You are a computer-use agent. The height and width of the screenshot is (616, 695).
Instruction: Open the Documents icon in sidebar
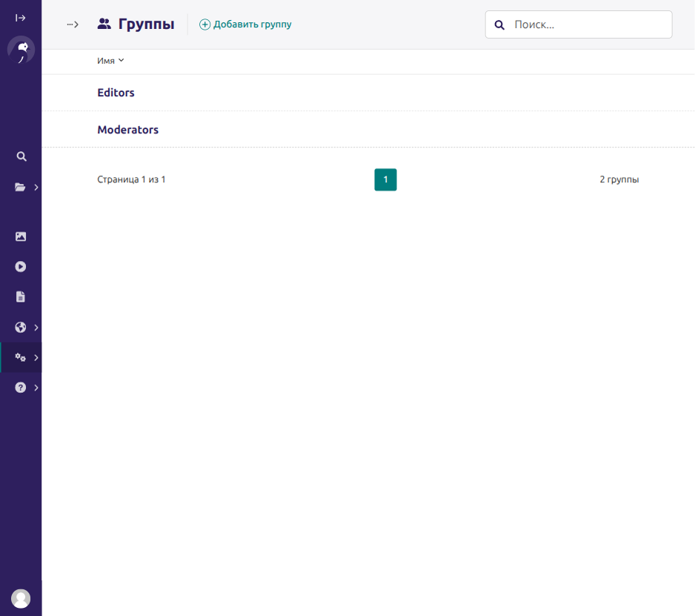21,297
